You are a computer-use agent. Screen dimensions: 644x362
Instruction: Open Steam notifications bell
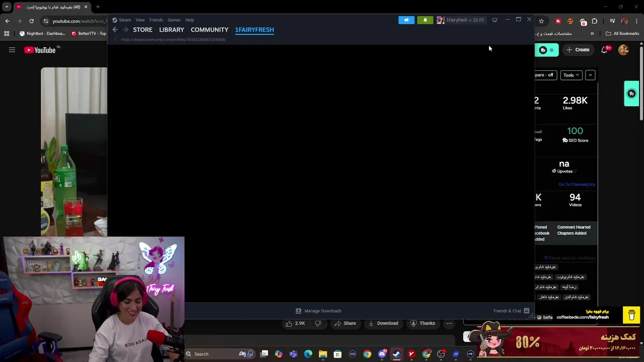click(425, 20)
